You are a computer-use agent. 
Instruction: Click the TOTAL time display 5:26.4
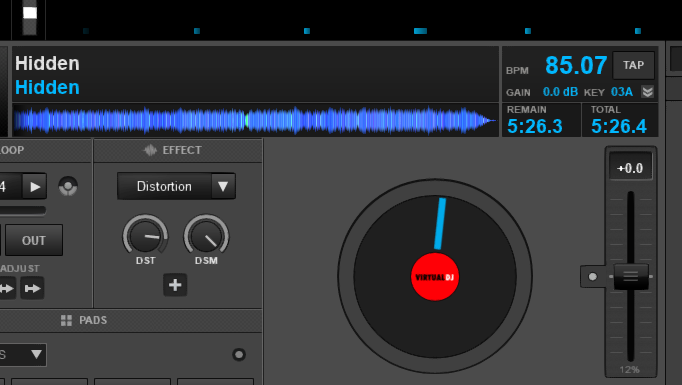(618, 127)
